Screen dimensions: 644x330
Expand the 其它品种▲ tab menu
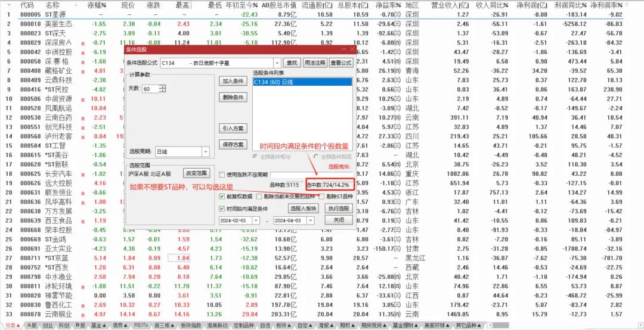coord(468,325)
